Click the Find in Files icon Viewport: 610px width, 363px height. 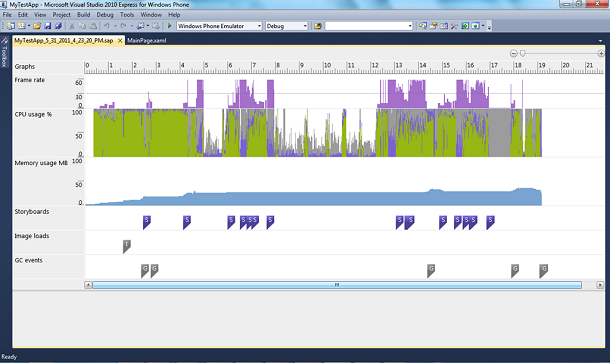click(318, 26)
